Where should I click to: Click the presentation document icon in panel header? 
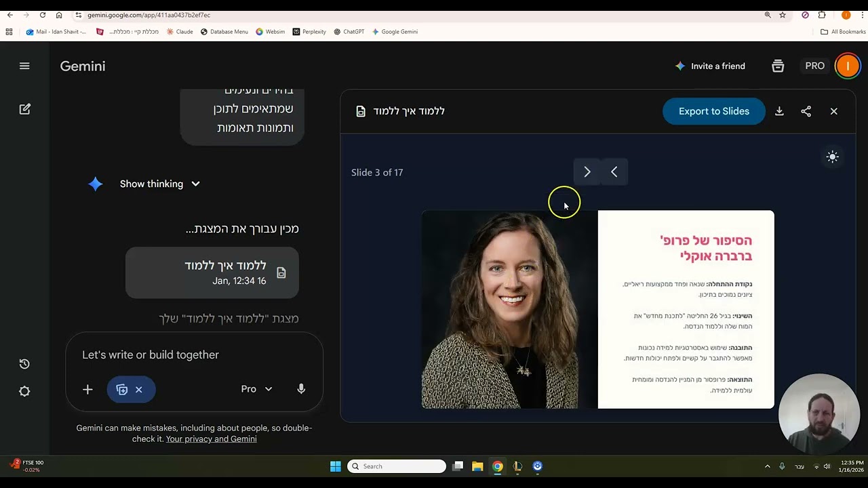(x=361, y=111)
